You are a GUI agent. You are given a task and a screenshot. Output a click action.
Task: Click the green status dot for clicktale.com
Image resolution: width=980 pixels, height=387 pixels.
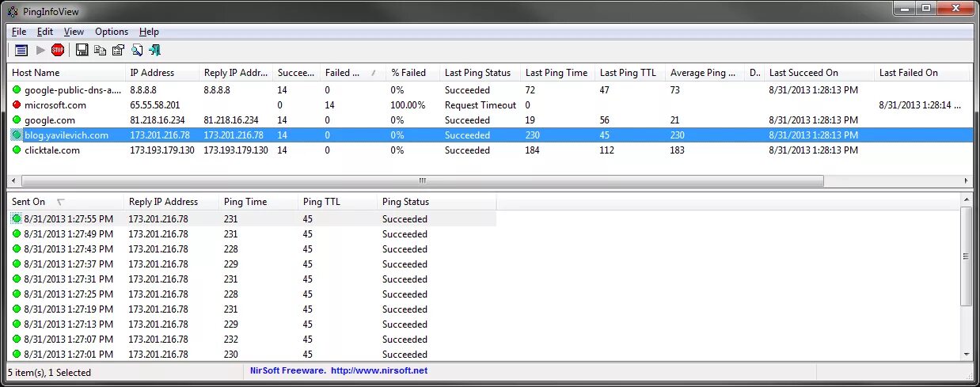point(17,150)
